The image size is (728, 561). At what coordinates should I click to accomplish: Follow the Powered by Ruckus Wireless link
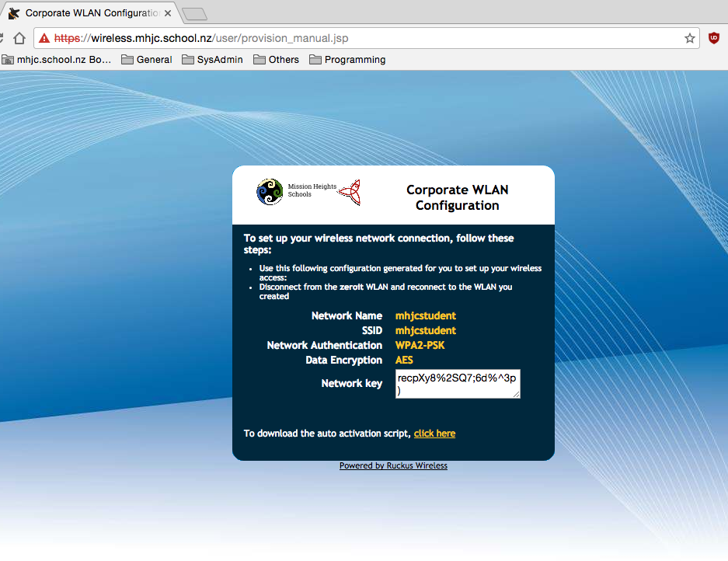(393, 466)
